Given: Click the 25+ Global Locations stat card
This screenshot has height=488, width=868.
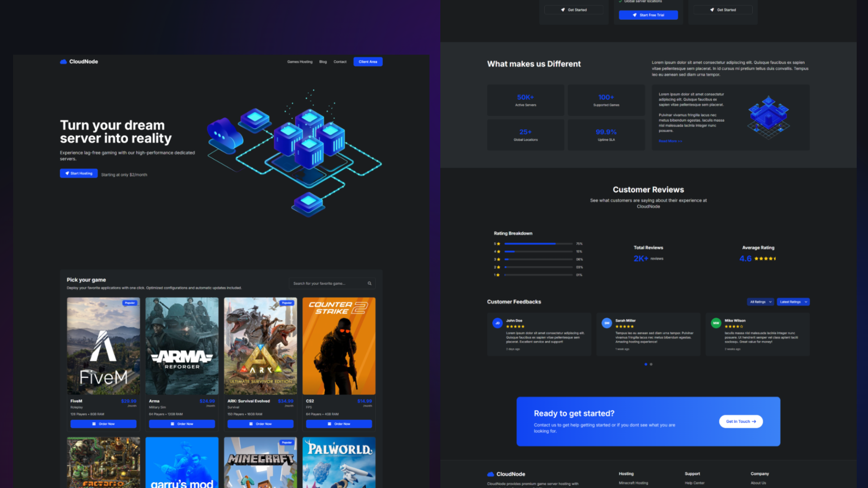Looking at the screenshot, I should [525, 135].
